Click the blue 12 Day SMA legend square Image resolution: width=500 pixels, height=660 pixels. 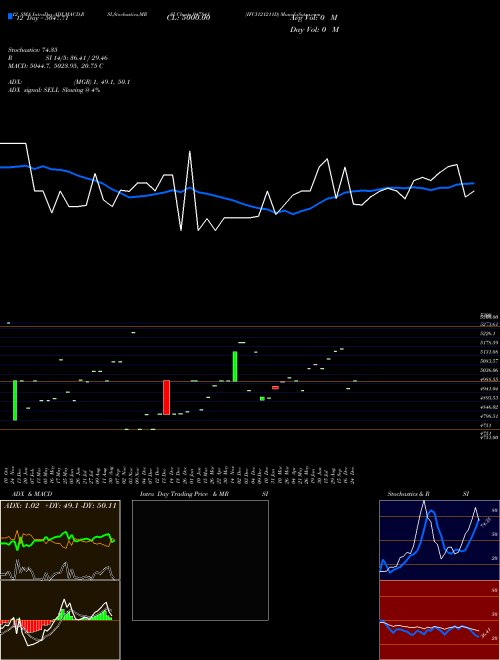coord(10,16)
